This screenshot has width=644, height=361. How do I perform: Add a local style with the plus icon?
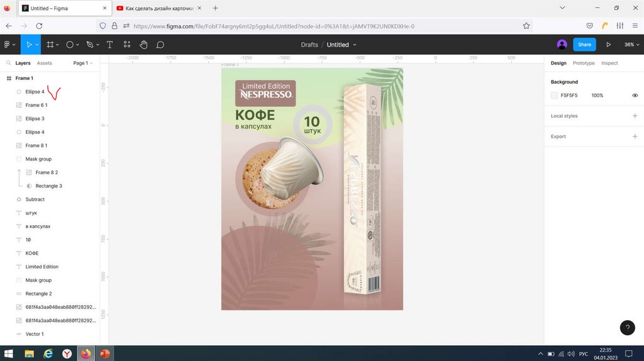click(635, 116)
